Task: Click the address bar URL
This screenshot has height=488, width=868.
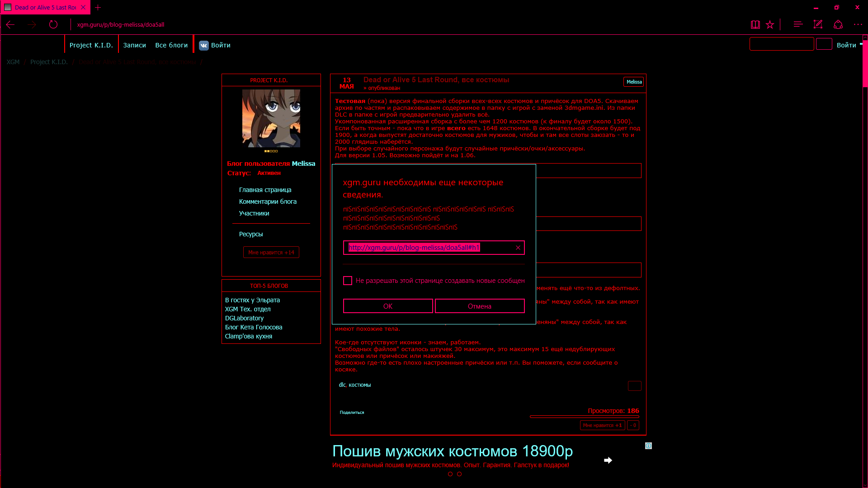Action: [x=121, y=25]
